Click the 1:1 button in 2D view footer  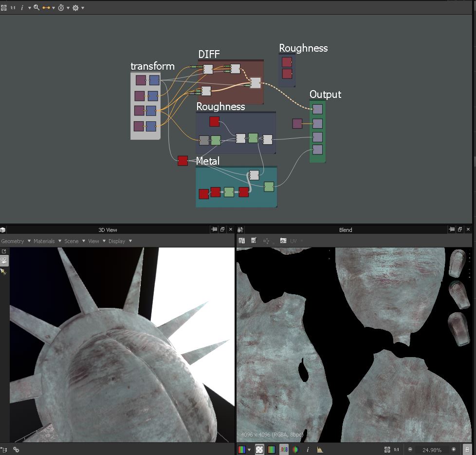tap(397, 450)
